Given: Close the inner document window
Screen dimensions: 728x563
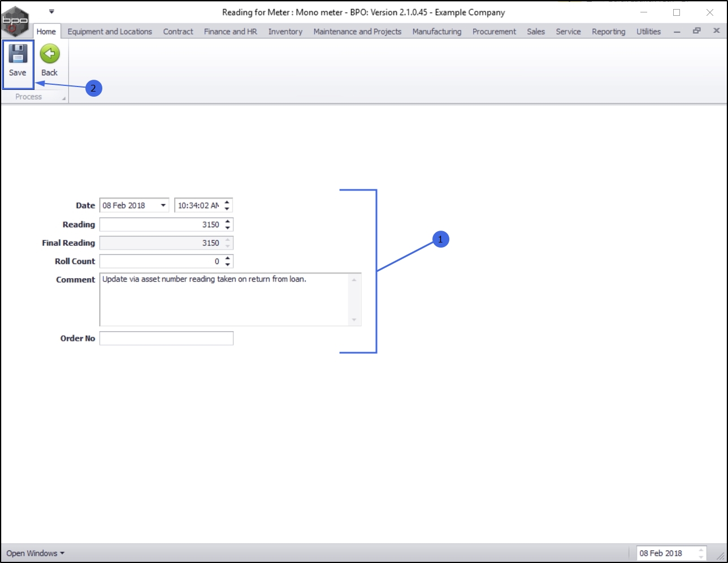Looking at the screenshot, I should point(717,31).
